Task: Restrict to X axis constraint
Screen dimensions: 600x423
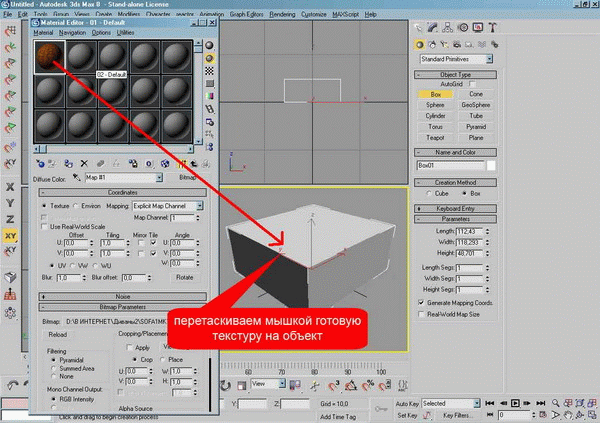Action: coord(10,186)
